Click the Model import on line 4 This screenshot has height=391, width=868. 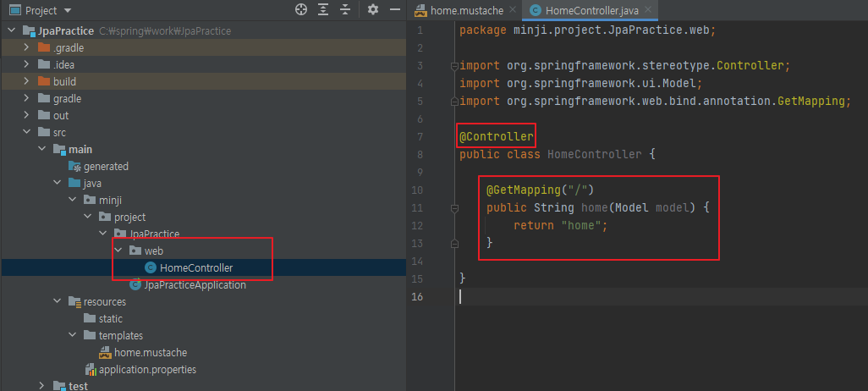pyautogui.click(x=580, y=84)
